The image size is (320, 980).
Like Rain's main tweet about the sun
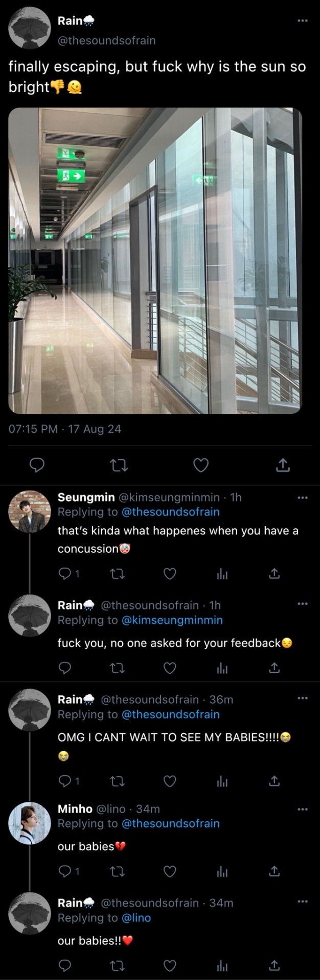[x=201, y=465]
